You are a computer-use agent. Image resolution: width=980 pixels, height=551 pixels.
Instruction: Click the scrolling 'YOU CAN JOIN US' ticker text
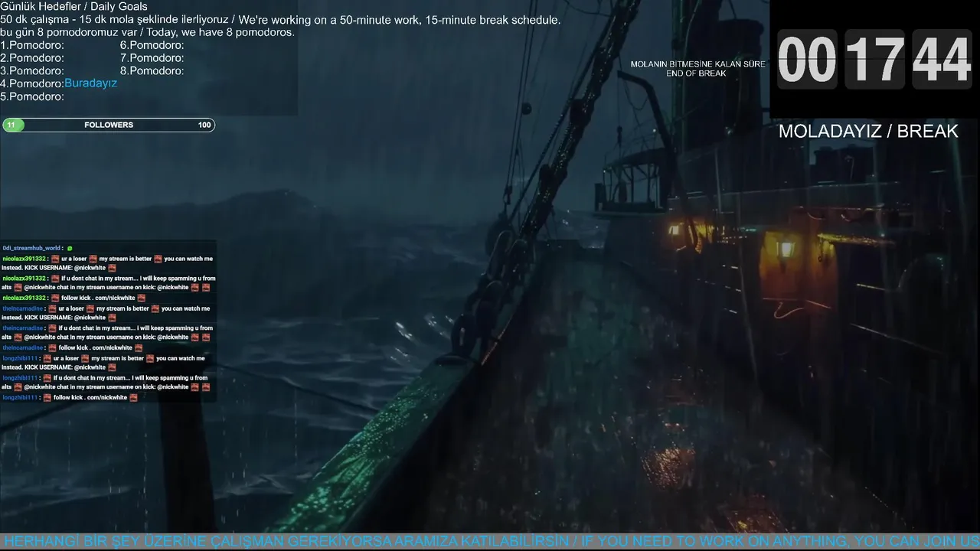(916, 542)
